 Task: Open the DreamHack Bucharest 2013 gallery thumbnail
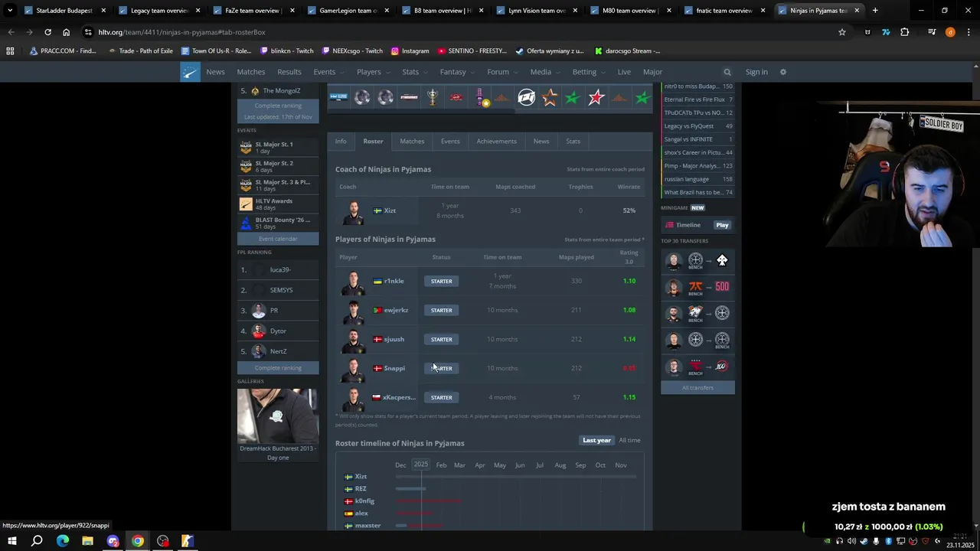pos(277,416)
